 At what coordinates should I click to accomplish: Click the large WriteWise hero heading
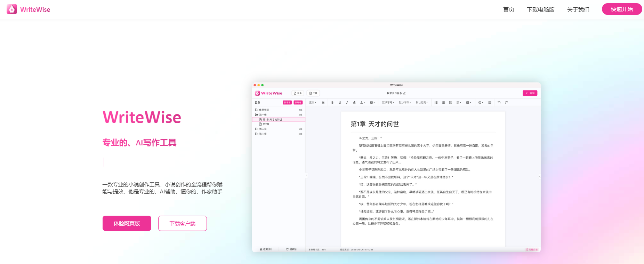point(142,117)
